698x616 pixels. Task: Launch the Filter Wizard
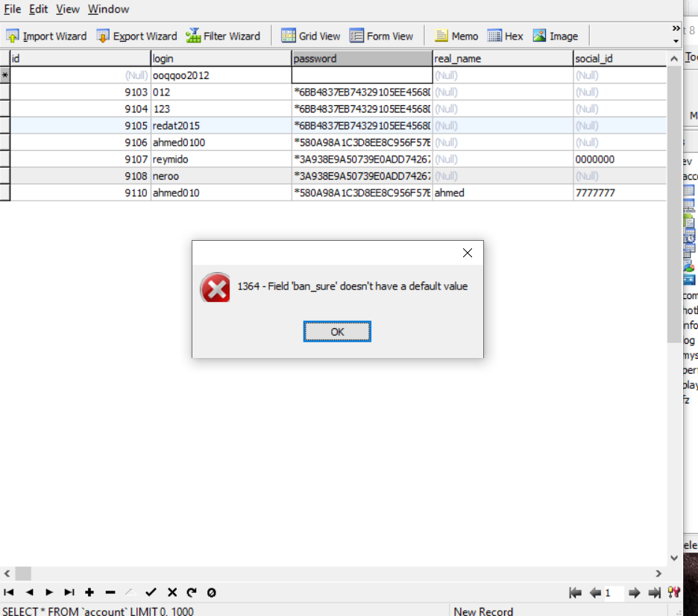point(223,36)
